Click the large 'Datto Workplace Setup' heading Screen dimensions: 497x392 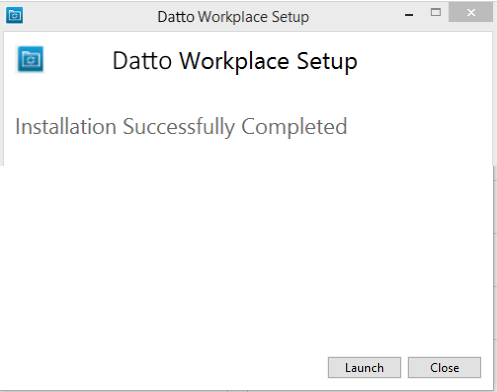coord(235,61)
